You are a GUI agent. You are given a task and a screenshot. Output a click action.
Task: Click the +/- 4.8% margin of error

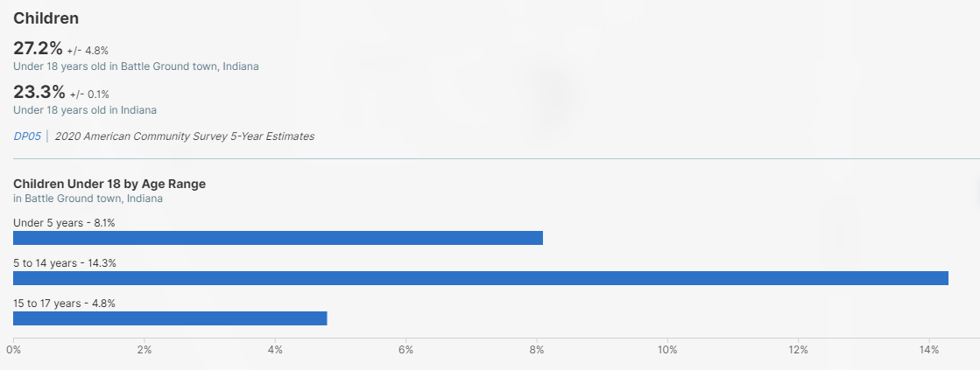[88, 51]
